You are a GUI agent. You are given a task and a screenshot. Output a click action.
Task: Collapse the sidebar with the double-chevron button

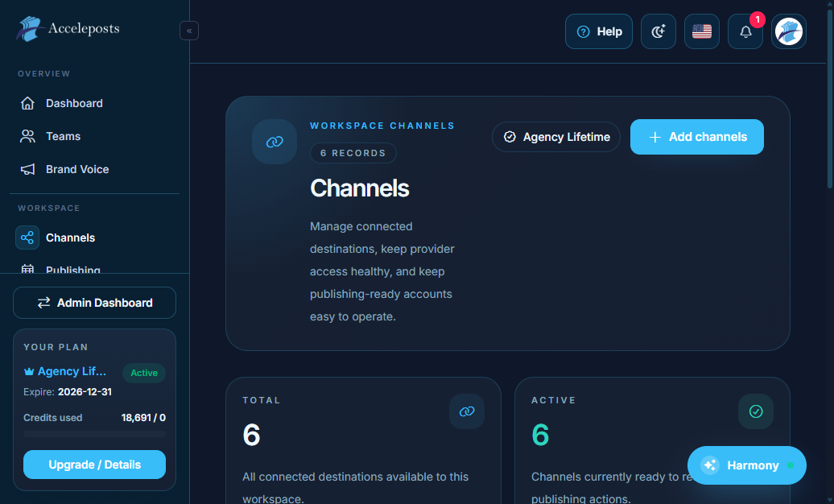coord(189,31)
